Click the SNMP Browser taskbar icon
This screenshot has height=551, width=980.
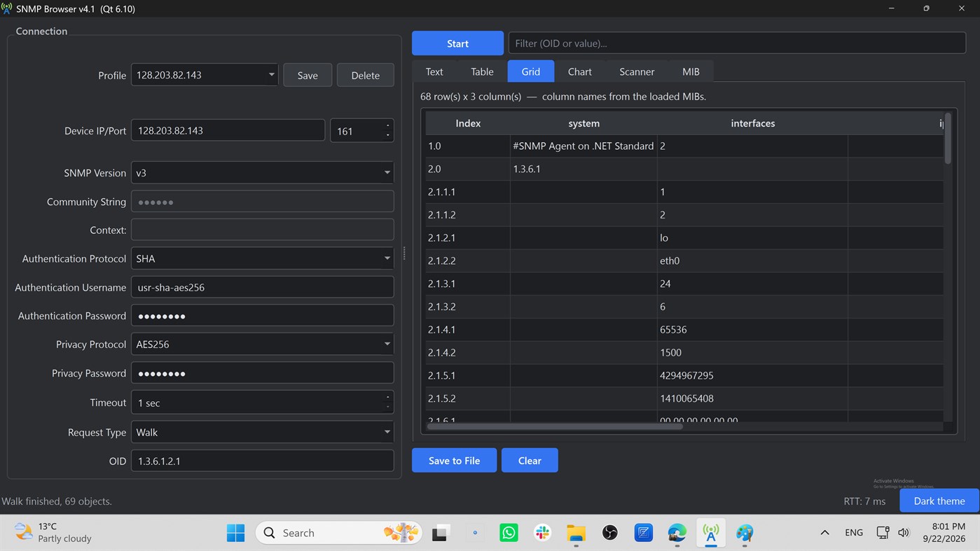710,533
